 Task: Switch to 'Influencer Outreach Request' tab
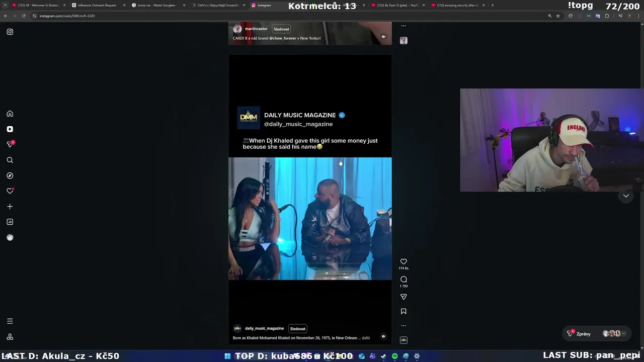point(97,5)
